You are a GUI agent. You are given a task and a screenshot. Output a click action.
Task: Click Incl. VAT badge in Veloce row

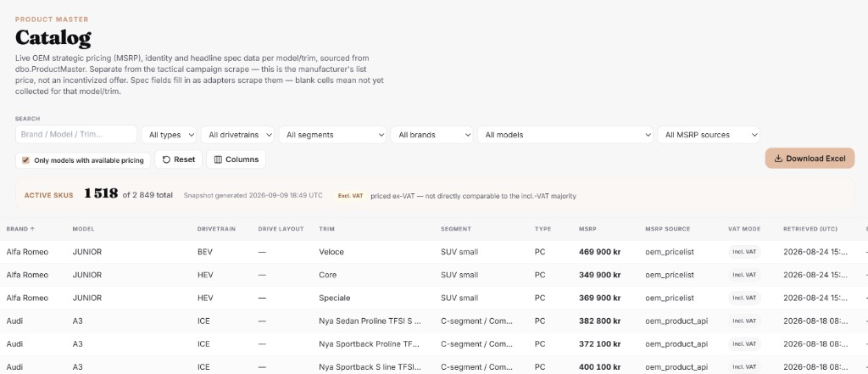[744, 252]
